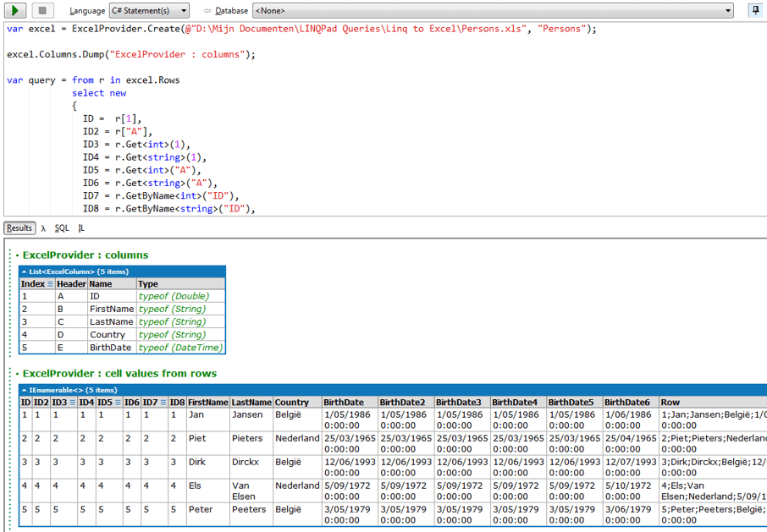767x532 pixels.
Task: Click the 'Dirk' first name cell
Action: (208, 468)
